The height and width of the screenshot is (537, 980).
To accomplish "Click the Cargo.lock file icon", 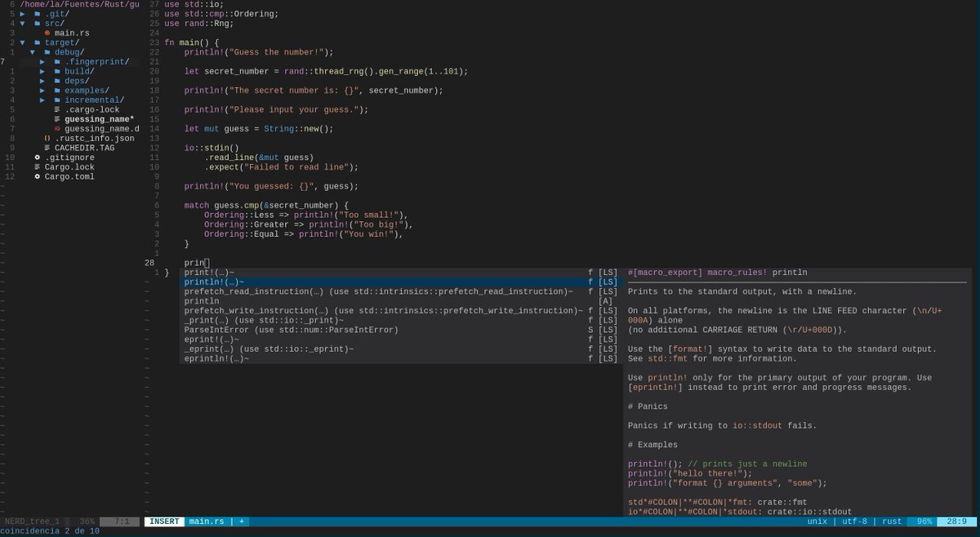I will tap(37, 166).
